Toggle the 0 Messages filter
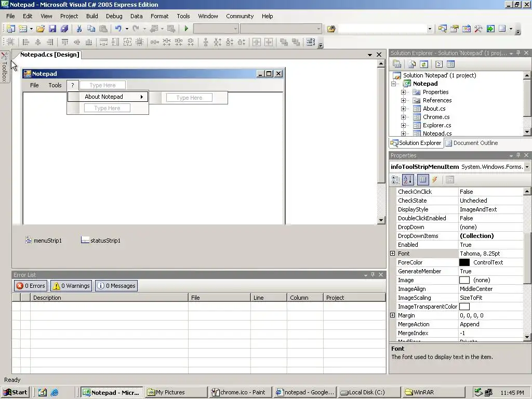 pyautogui.click(x=116, y=286)
